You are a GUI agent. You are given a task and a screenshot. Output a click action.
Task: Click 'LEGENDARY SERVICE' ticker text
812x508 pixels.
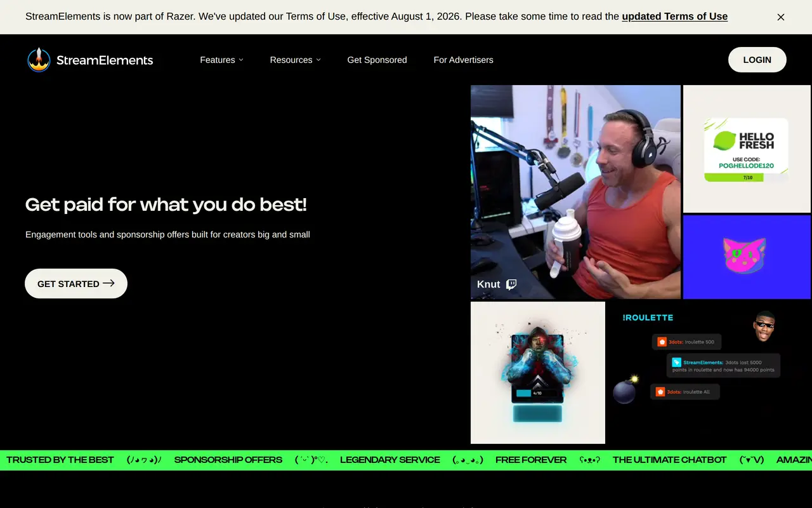pyautogui.click(x=390, y=460)
